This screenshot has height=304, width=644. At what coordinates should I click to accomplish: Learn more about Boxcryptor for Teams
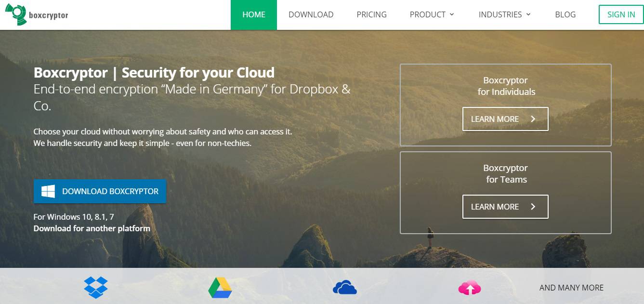point(505,207)
